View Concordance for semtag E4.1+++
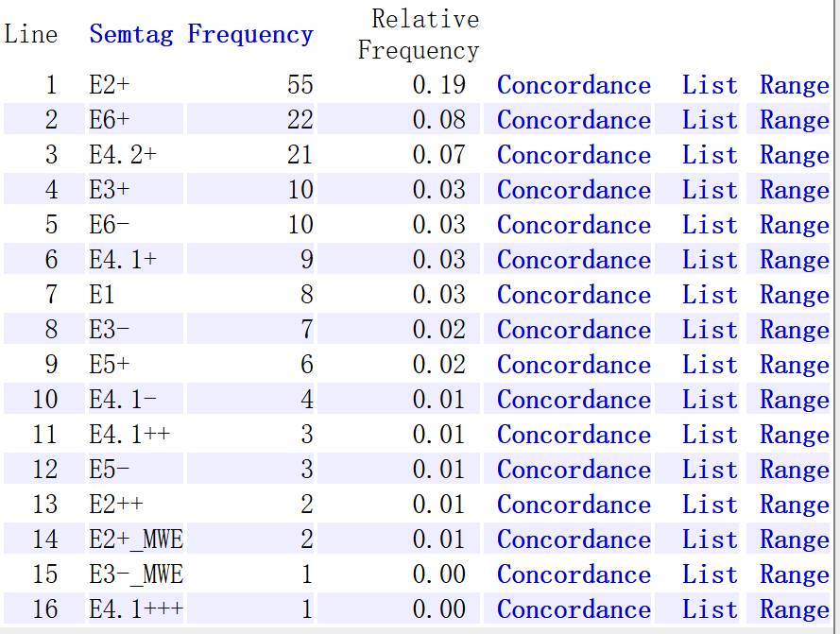 (x=574, y=609)
